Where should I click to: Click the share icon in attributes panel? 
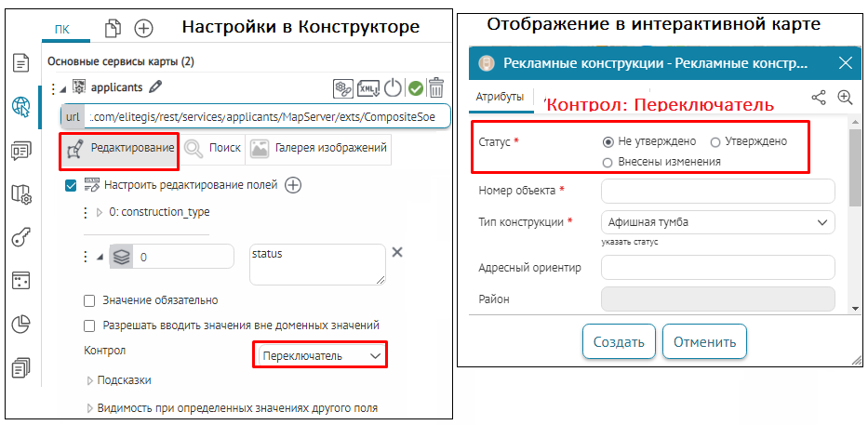(819, 97)
